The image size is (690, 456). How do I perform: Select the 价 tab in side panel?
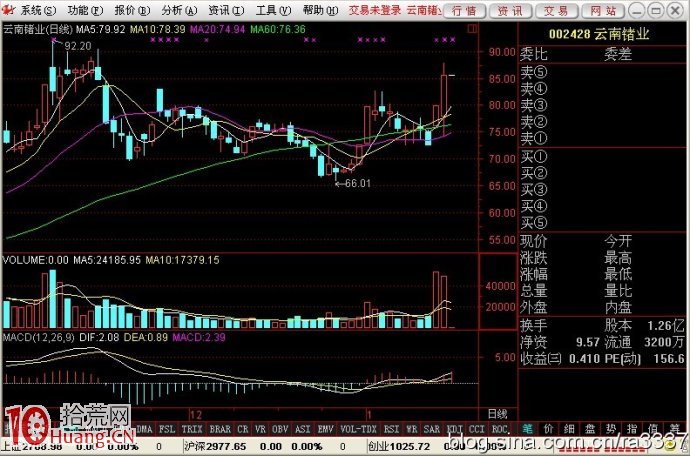(548, 429)
